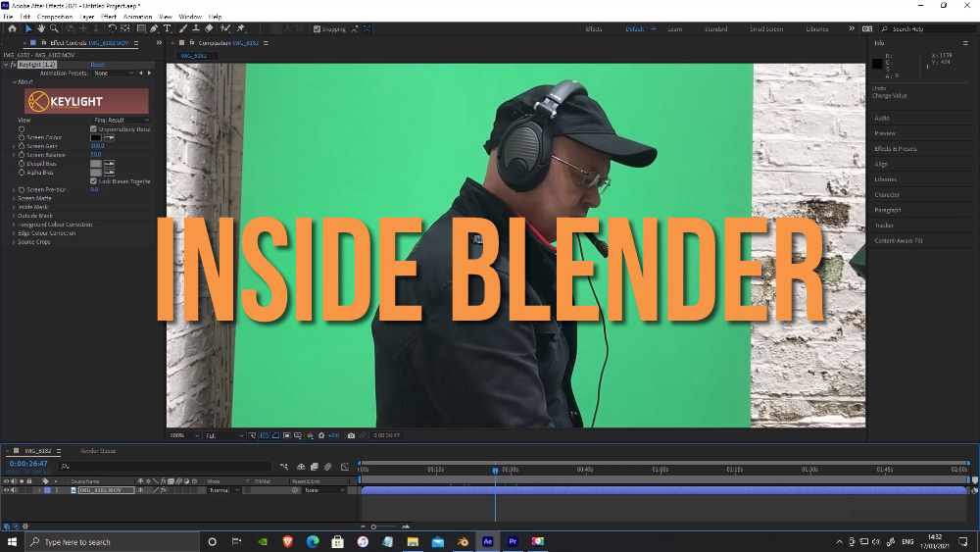Select the Rotation tool
The height and width of the screenshot is (552, 980).
112,28
